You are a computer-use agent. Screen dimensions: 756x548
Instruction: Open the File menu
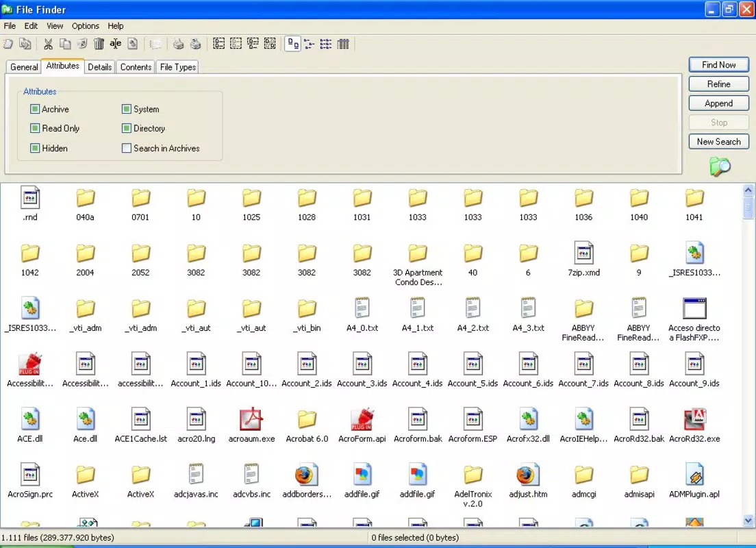(x=10, y=26)
